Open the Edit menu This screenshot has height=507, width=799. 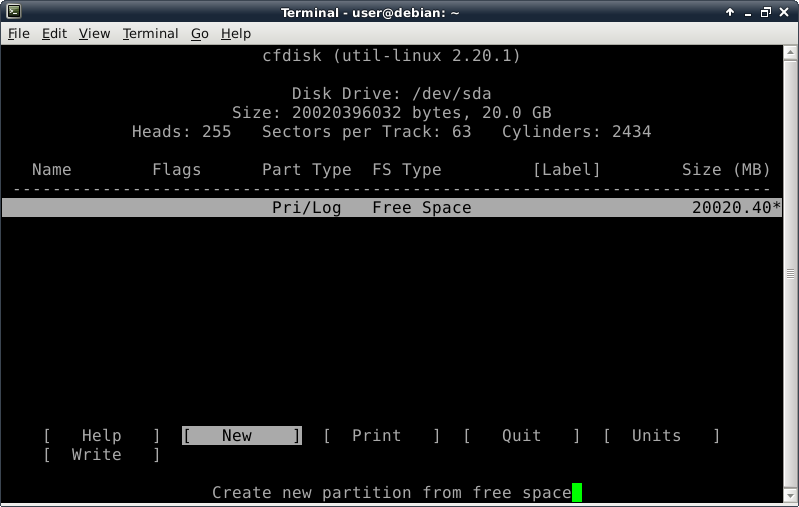click(x=54, y=33)
